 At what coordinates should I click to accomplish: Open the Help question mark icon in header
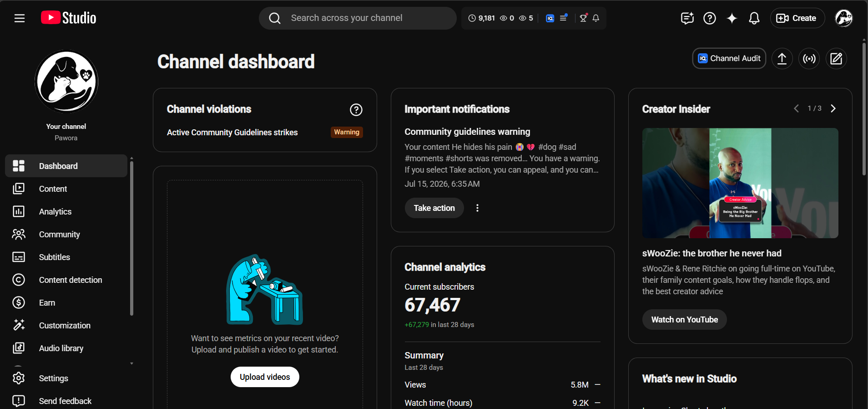point(710,18)
